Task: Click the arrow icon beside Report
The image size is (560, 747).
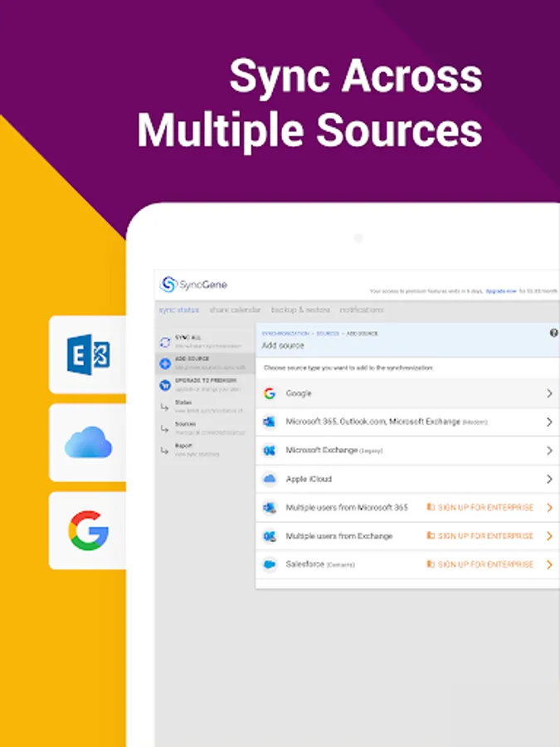Action: 165,450
